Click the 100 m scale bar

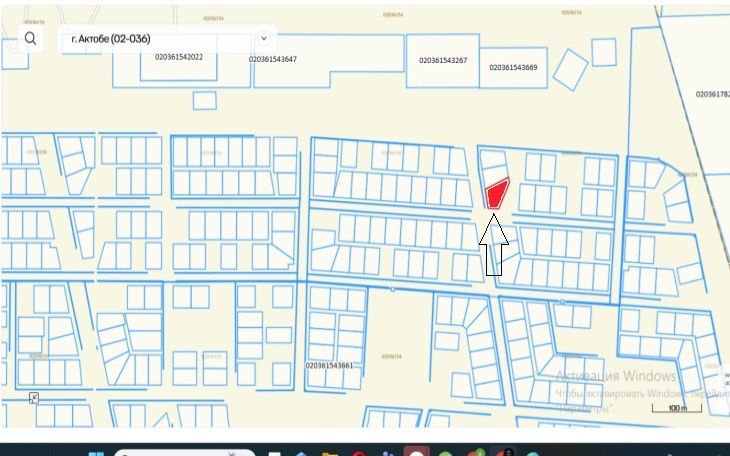pyautogui.click(x=677, y=408)
